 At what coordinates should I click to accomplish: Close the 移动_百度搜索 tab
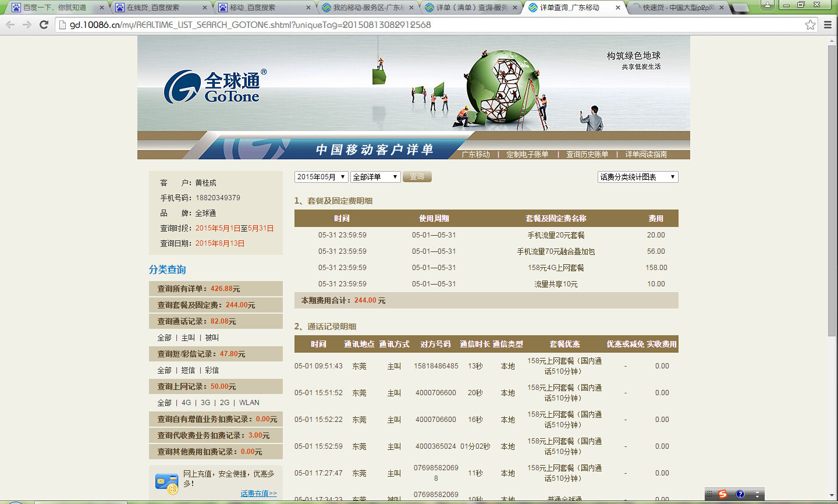point(308,8)
